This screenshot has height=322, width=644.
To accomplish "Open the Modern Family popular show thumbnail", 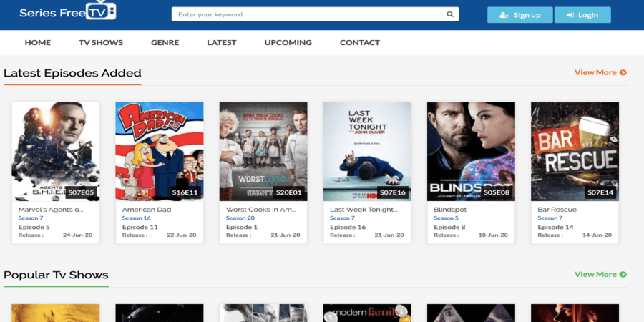I will [367, 313].
